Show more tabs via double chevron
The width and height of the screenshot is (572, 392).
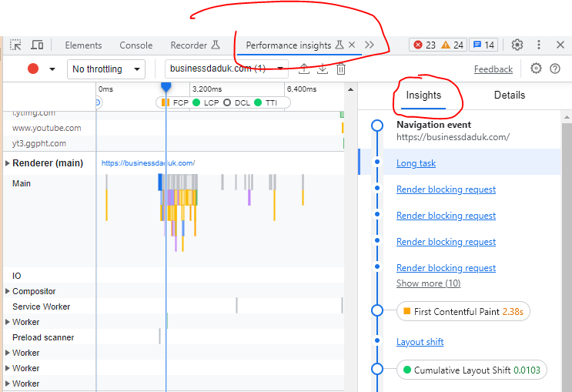[370, 45]
